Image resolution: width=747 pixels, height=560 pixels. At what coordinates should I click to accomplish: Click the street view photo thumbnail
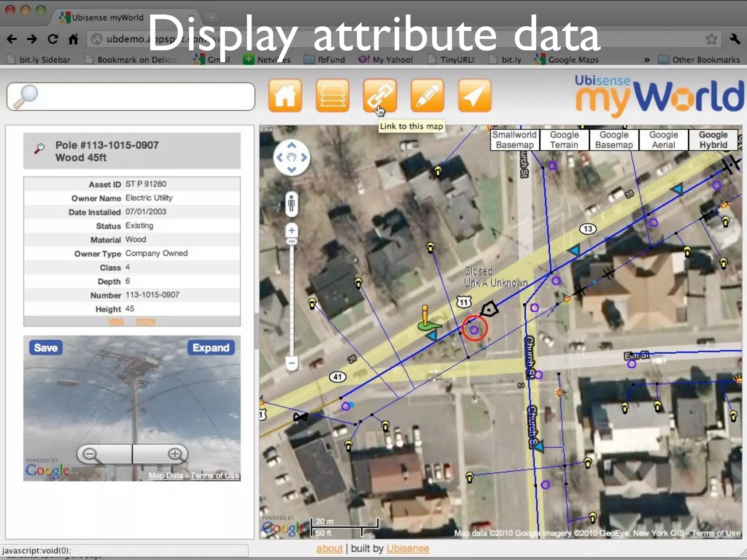(132, 408)
